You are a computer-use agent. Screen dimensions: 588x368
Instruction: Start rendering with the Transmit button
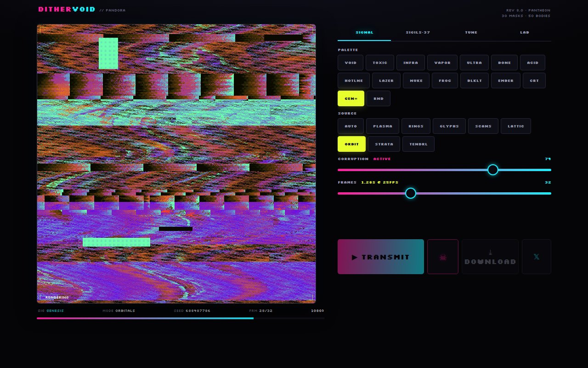(381, 257)
